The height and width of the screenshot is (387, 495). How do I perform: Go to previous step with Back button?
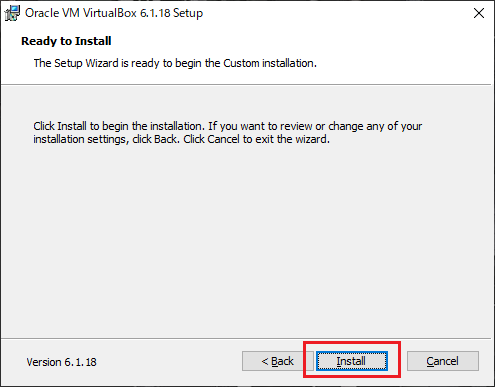point(277,361)
